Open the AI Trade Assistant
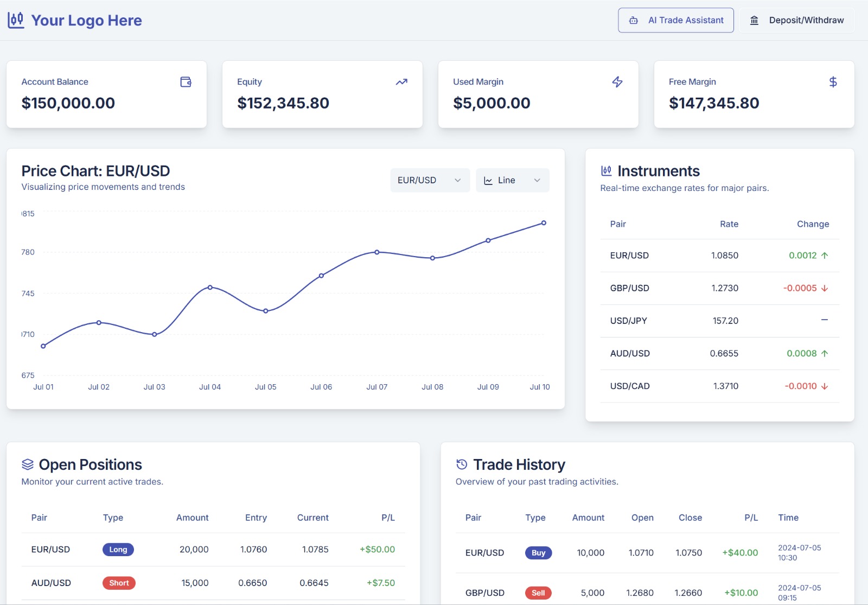 676,20
